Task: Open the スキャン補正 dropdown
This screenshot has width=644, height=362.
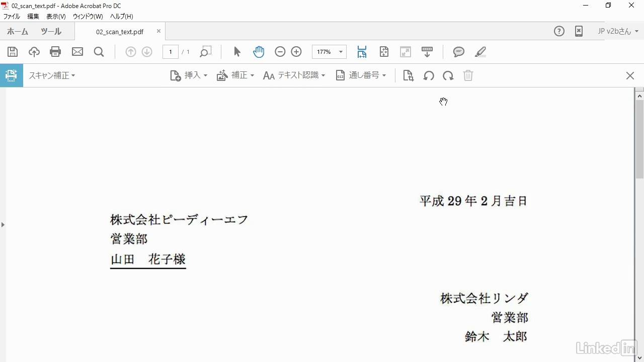Action: (52, 75)
